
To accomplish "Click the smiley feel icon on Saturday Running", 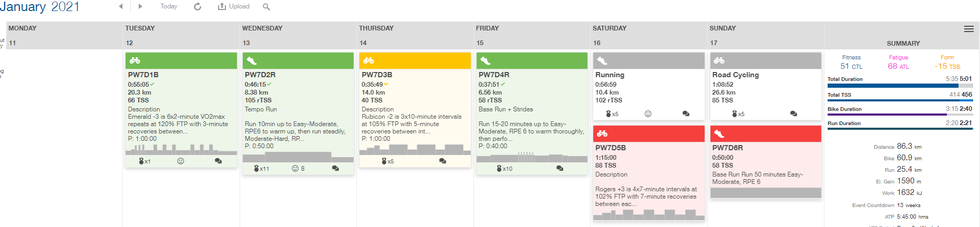I will click(x=648, y=113).
